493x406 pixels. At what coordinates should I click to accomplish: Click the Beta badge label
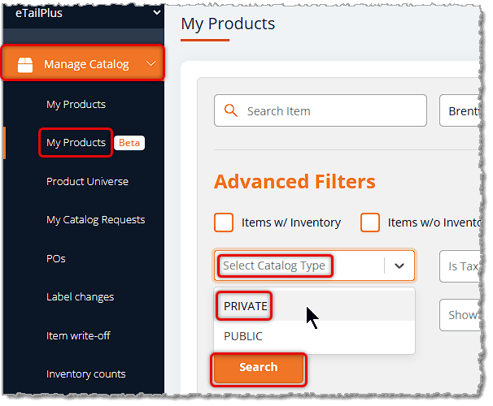(x=129, y=143)
